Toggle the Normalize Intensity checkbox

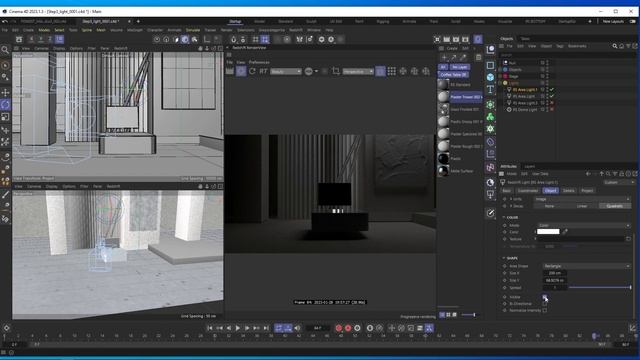[544, 310]
